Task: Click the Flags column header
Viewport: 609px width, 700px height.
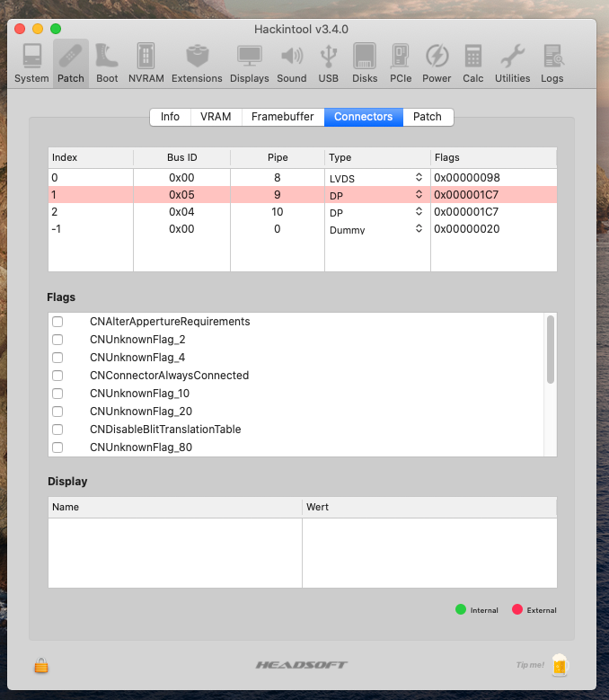Action: click(x=494, y=157)
